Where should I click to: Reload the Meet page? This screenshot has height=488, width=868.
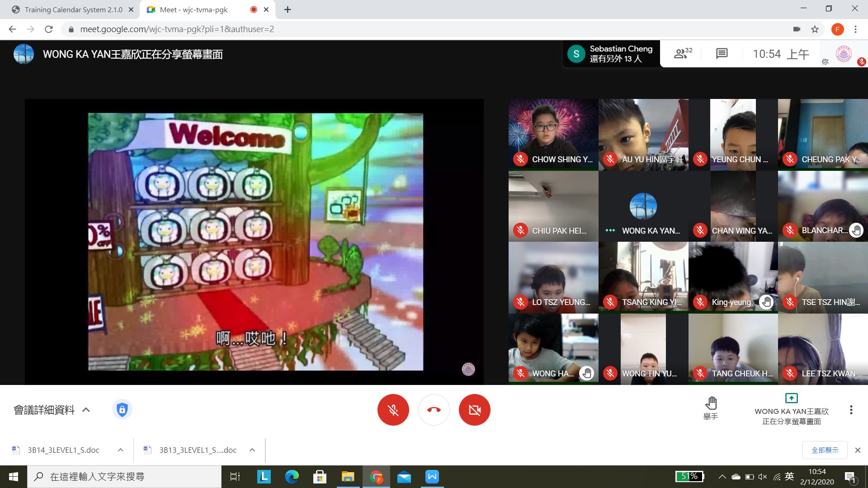(49, 29)
